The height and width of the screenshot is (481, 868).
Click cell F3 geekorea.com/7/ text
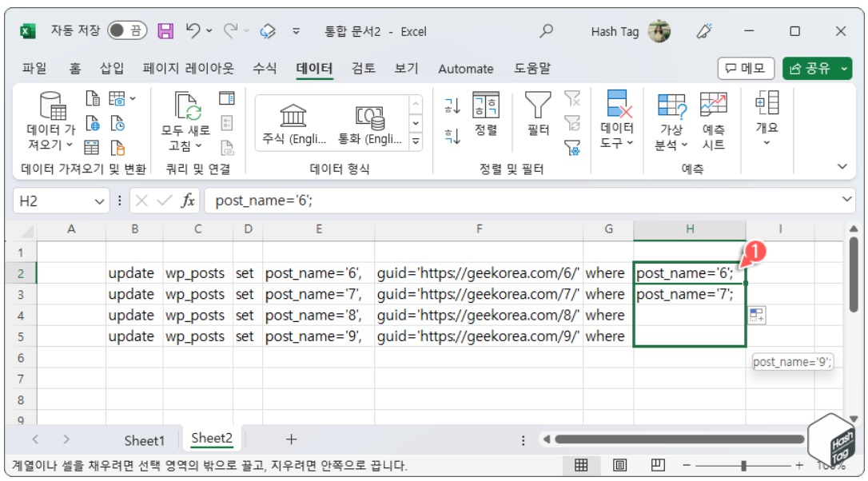pos(478,295)
